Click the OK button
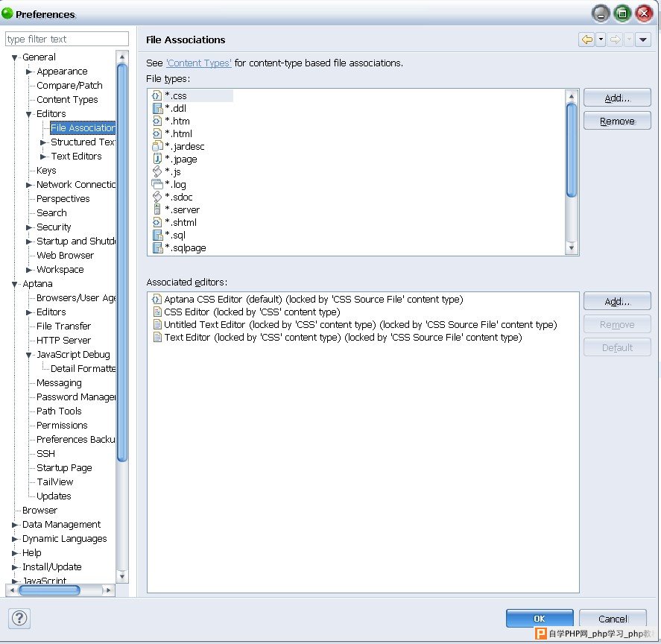The width and height of the screenshot is (661, 644). pos(540,618)
